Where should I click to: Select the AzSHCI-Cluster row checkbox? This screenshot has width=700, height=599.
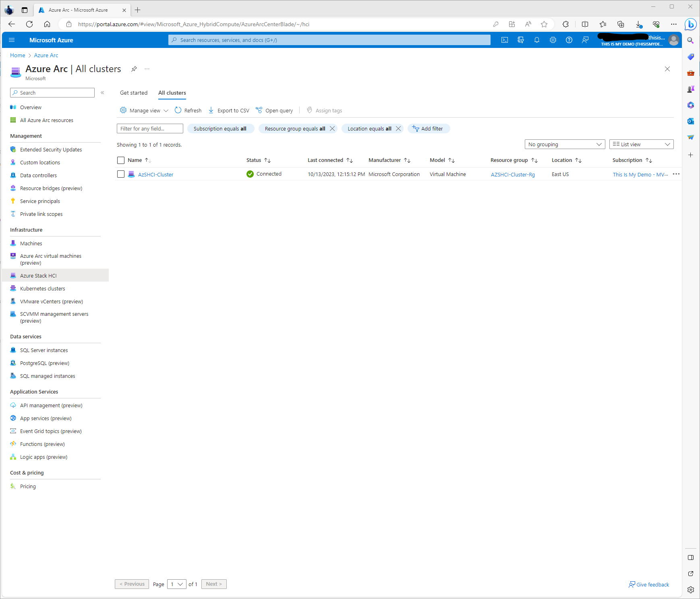121,174
